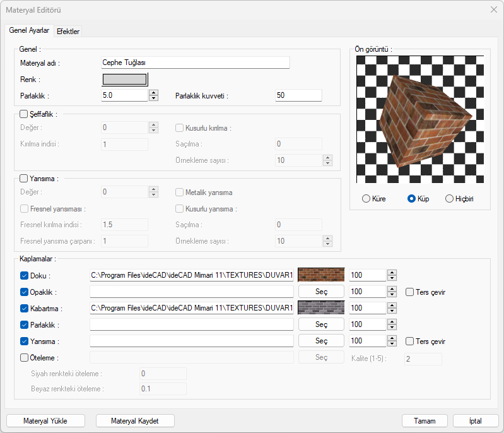Click the Materyal Yükle button

45,420
